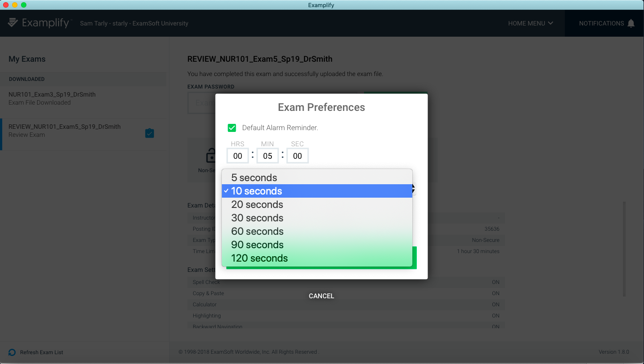The width and height of the screenshot is (644, 364).
Task: Click the macOS yellow minimize window button
Action: tap(15, 5)
